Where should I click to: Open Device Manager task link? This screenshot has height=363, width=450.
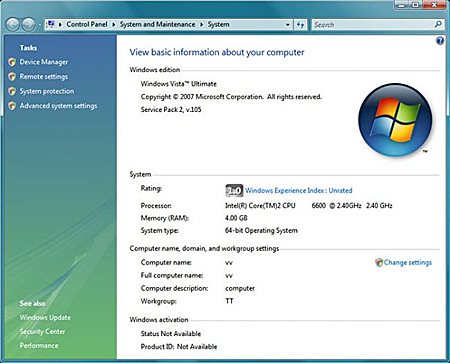(x=44, y=62)
